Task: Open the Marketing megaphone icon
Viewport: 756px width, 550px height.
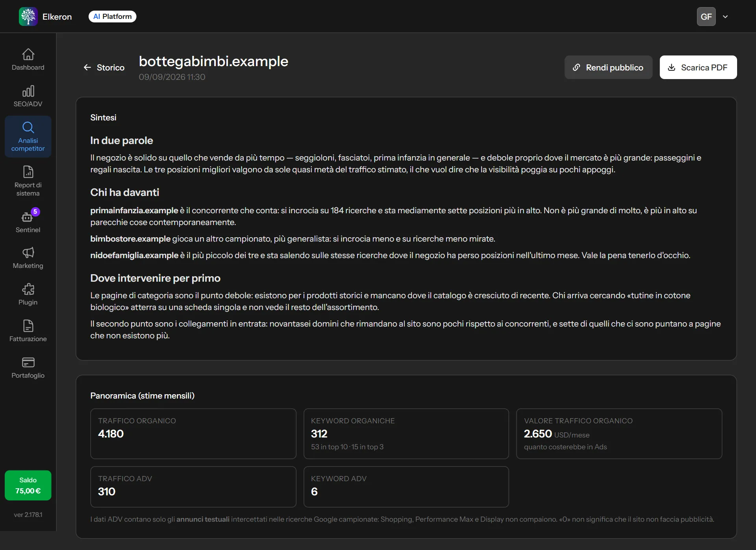Action: tap(28, 252)
